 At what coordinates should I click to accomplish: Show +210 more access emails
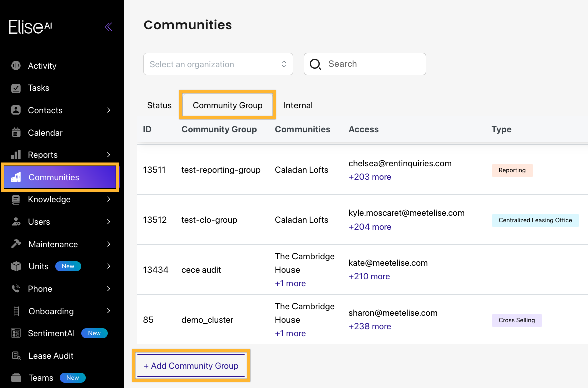[369, 276]
